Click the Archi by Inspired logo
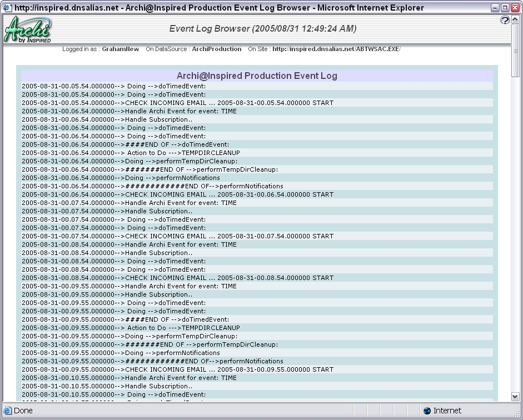Image resolution: width=523 pixels, height=420 pixels. (x=28, y=30)
